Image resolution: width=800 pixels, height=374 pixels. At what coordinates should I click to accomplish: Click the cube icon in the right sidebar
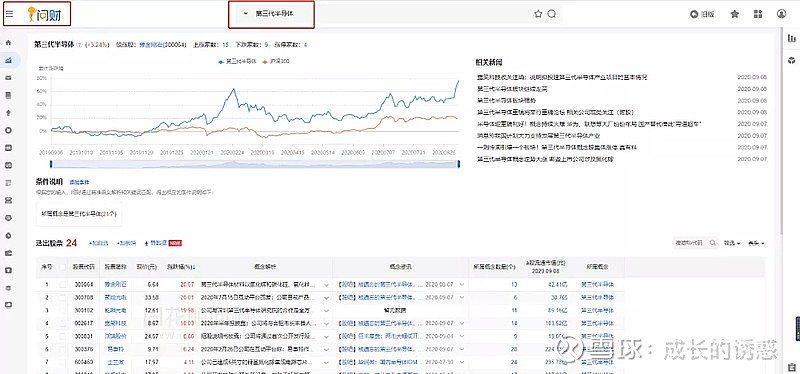pos(792,60)
